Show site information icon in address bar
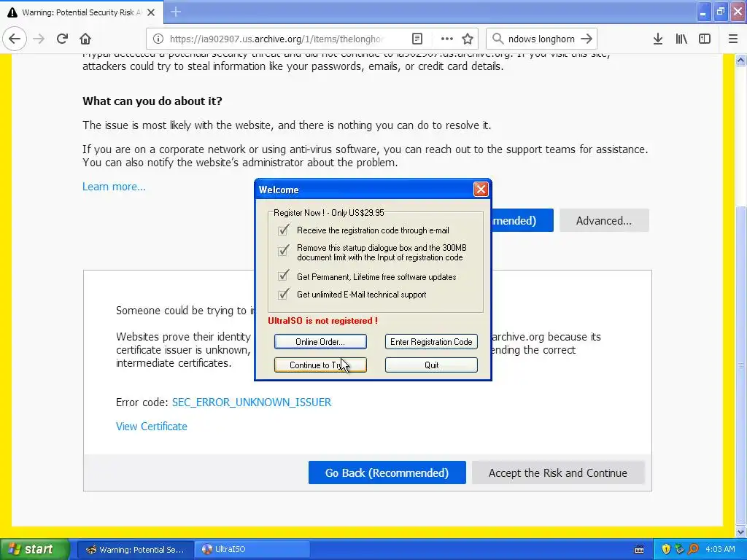 158,39
